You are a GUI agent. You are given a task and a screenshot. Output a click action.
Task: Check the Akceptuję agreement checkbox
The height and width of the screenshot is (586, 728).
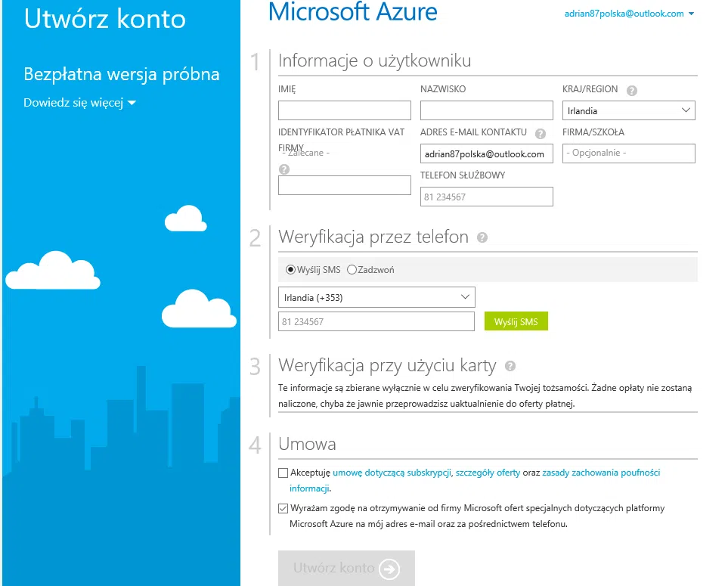tap(283, 473)
